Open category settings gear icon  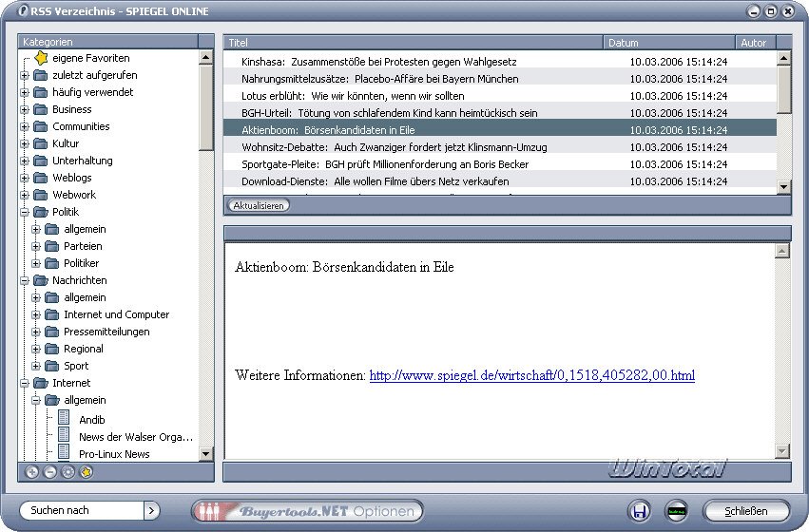click(x=68, y=472)
